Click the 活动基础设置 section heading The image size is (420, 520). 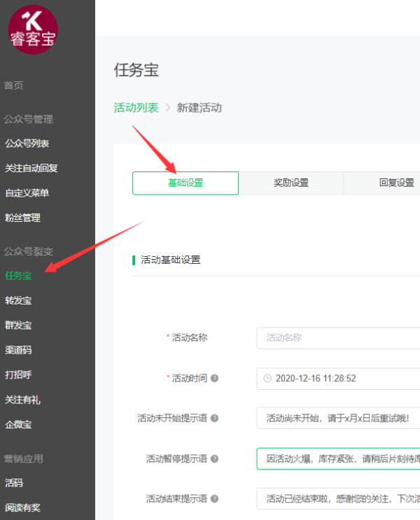tap(171, 260)
